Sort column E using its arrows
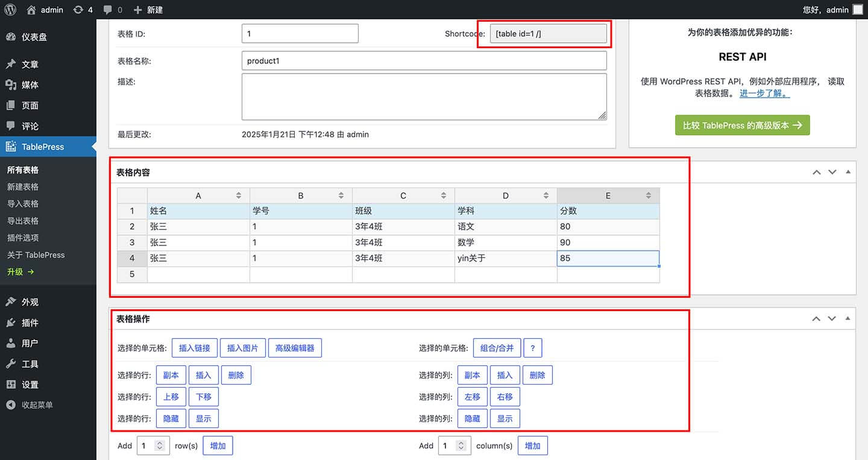This screenshot has height=460, width=868. coord(649,196)
